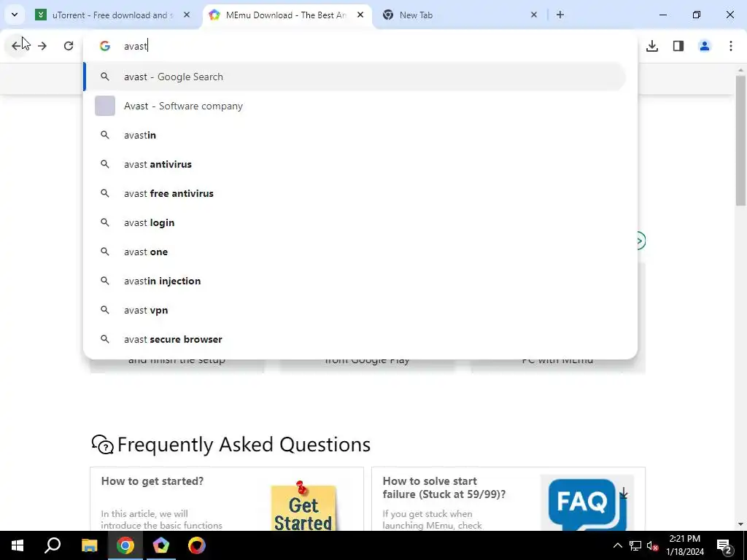
Task: Select 'Avast - Software company' suggestion
Action: tap(355, 106)
